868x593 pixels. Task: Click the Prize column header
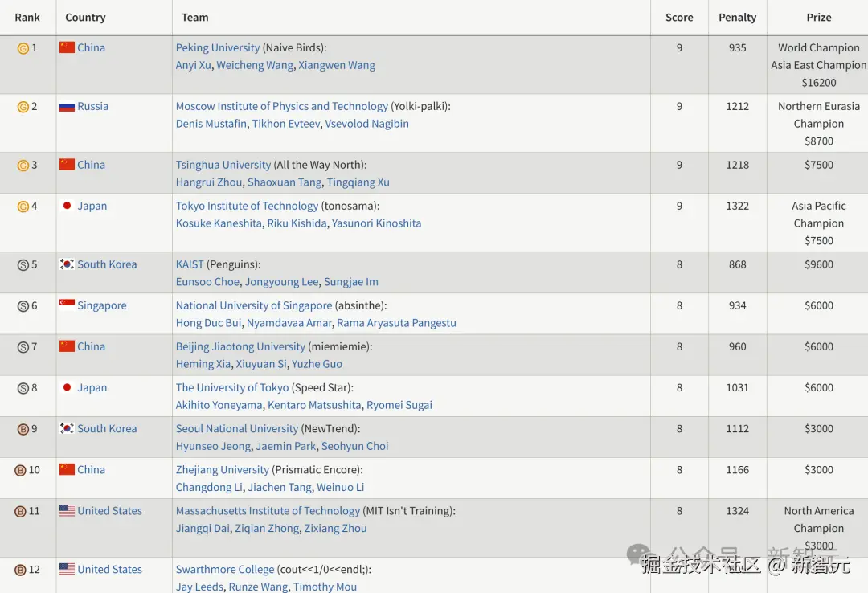[x=819, y=17]
